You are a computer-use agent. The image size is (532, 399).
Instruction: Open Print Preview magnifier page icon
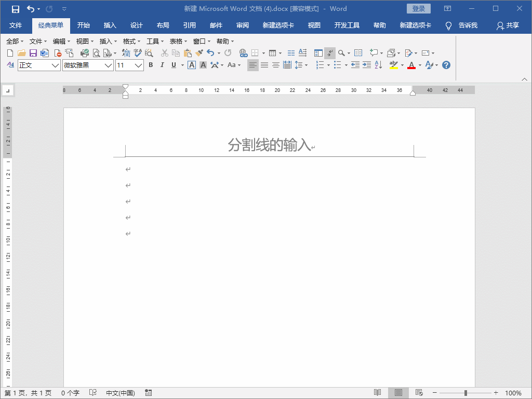96,53
